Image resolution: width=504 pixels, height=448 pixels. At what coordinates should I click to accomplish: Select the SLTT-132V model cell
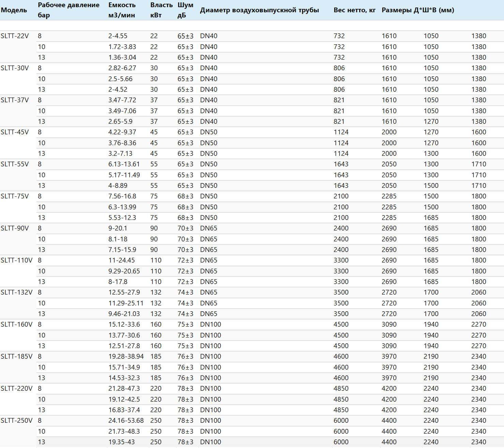pyautogui.click(x=16, y=293)
